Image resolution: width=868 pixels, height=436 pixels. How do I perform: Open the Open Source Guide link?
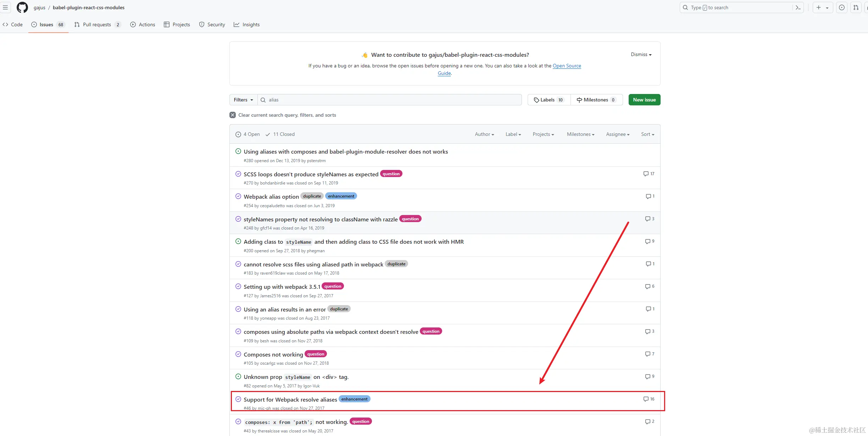pyautogui.click(x=567, y=66)
